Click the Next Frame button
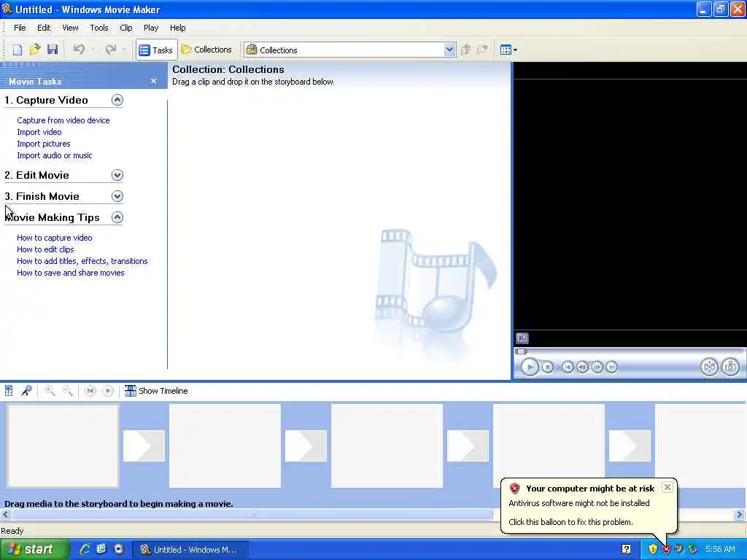This screenshot has height=560, width=747. (597, 367)
